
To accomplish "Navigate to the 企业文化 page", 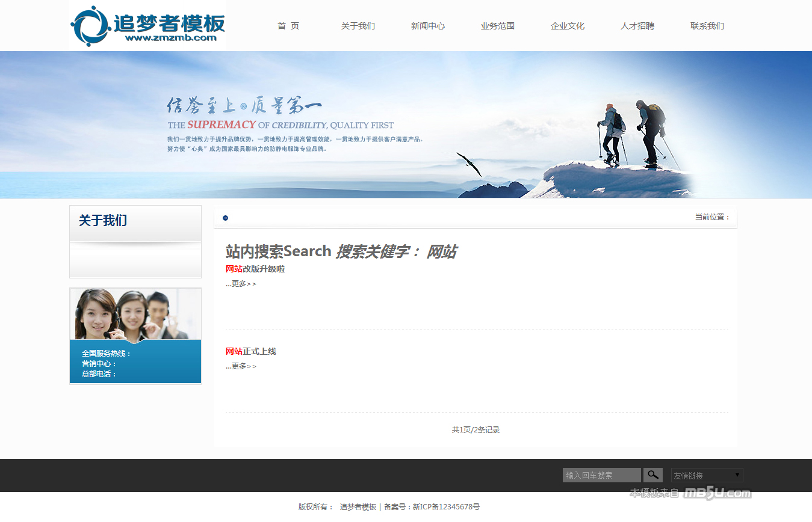I will pos(567,26).
